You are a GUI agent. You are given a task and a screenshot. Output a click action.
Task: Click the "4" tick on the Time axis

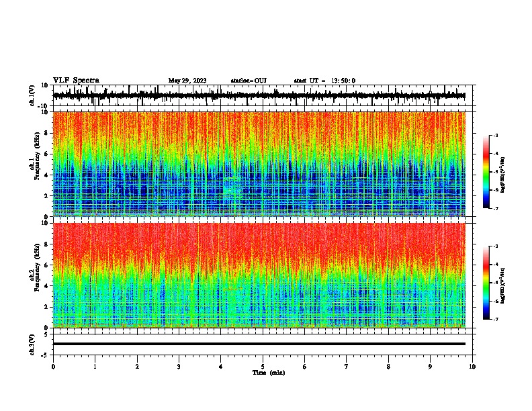(221, 367)
